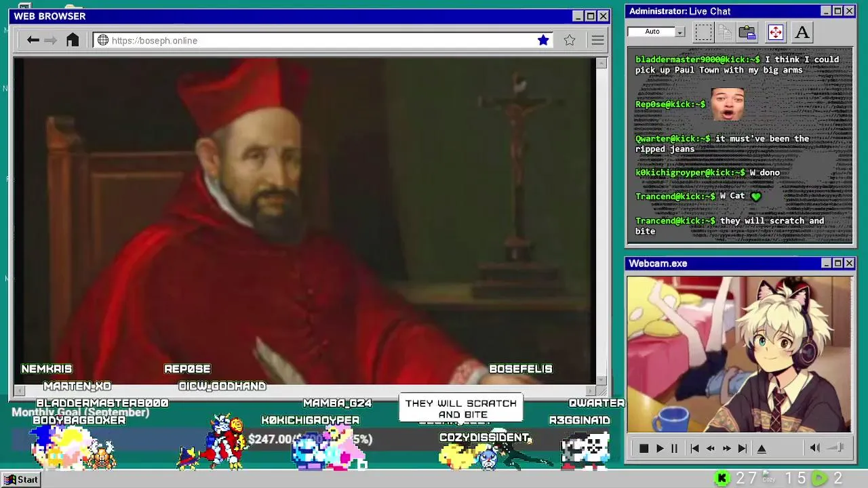Viewport: 868px width, 488px height.
Task: Click the font 'A' icon in Live Chat
Action: [802, 32]
